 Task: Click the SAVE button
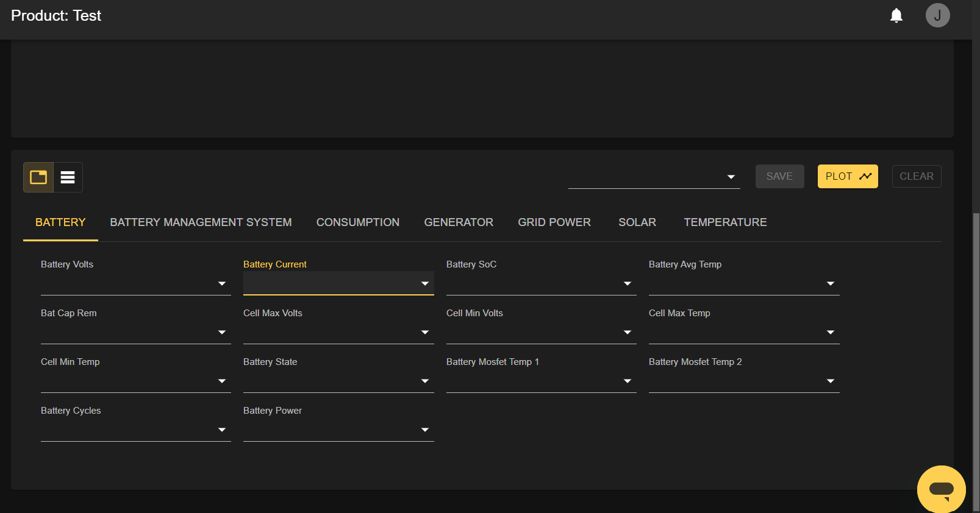tap(779, 177)
